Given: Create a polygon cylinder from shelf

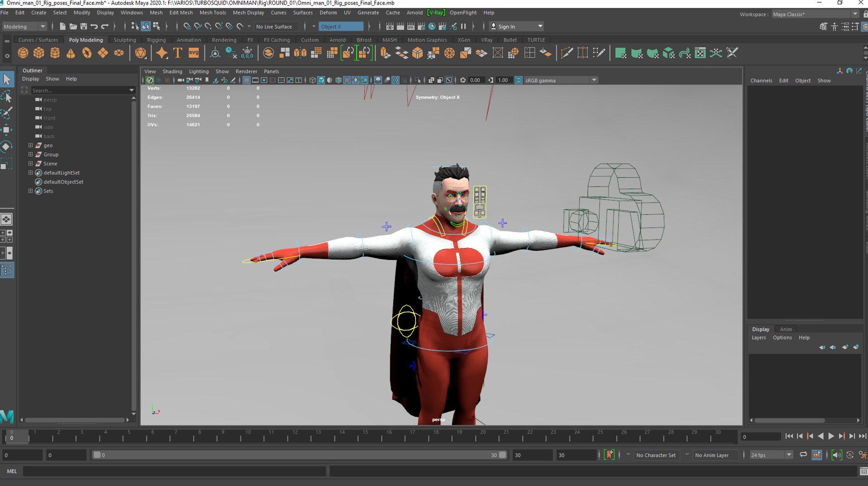Looking at the screenshot, I should tap(55, 53).
